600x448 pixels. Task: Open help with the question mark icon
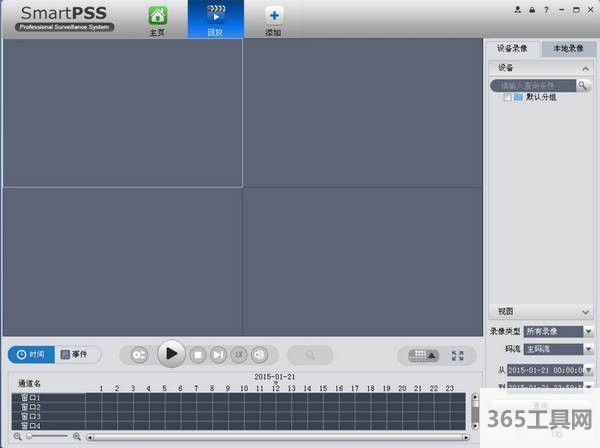click(546, 9)
